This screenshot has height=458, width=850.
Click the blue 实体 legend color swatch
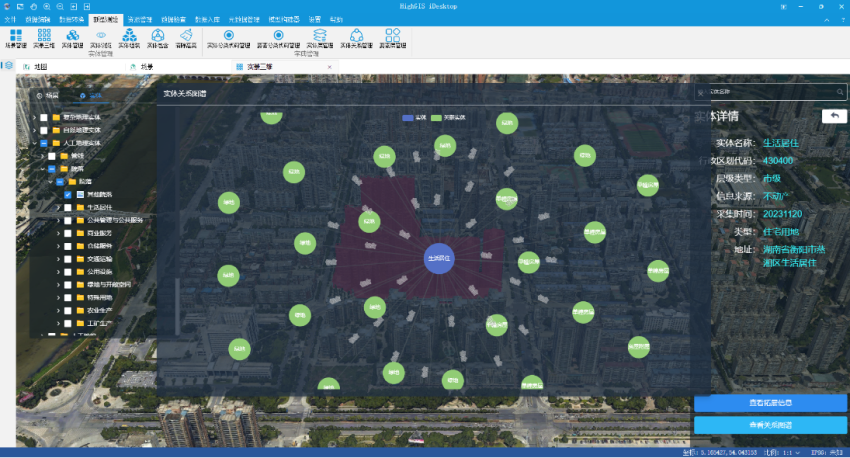coord(407,117)
